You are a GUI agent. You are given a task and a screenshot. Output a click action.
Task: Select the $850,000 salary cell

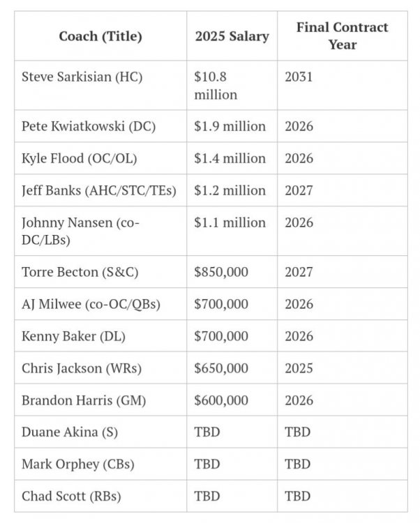point(220,272)
